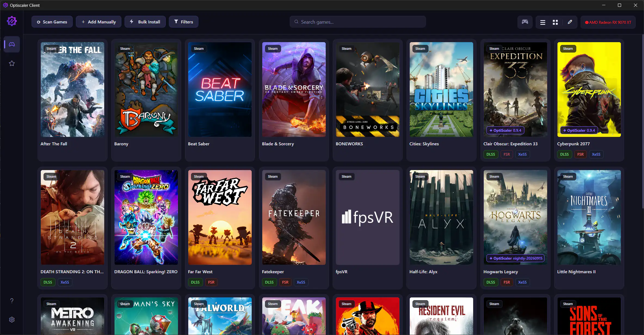The image size is (644, 335).
Task: Open the Filters panel
Action: (x=184, y=22)
